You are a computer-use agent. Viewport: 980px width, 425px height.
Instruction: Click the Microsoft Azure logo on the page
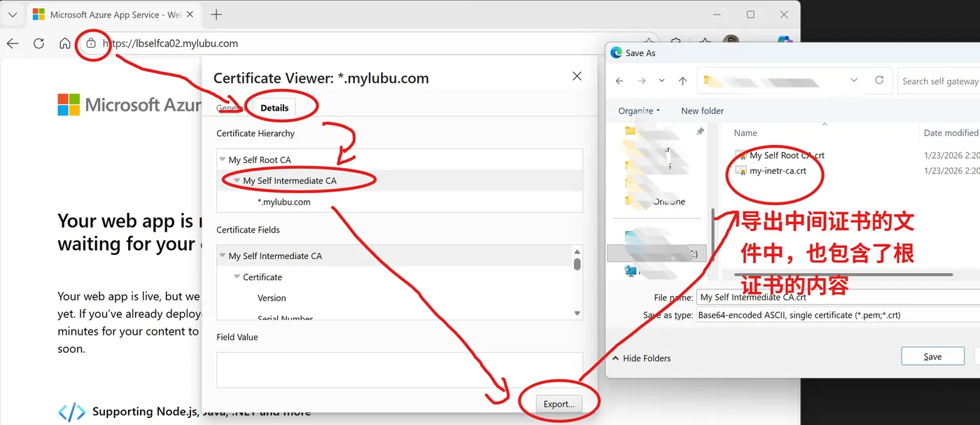(69, 105)
